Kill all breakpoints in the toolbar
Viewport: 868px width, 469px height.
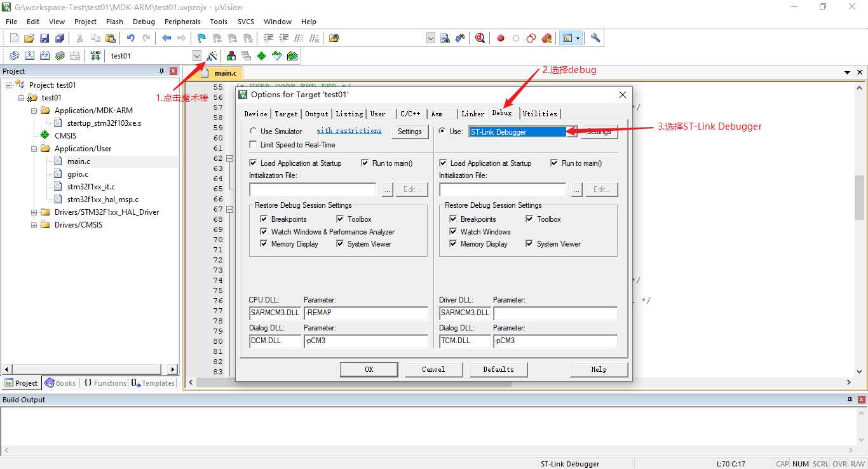click(x=546, y=38)
